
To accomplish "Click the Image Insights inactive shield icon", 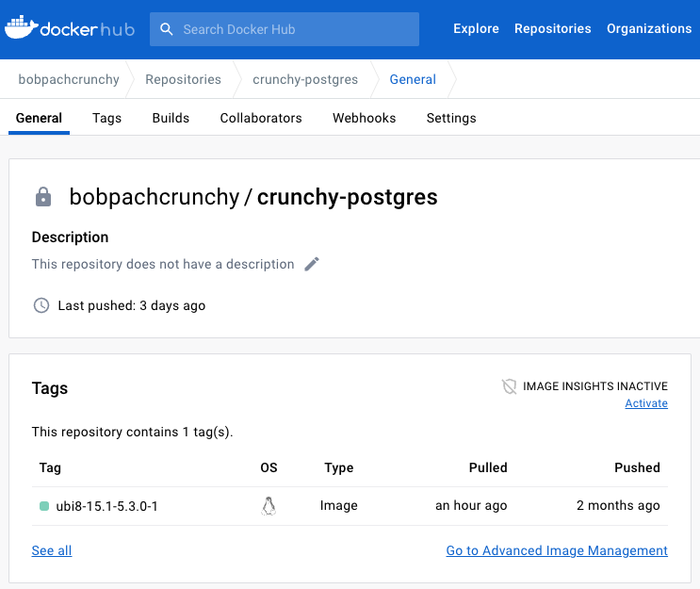I will [510, 386].
